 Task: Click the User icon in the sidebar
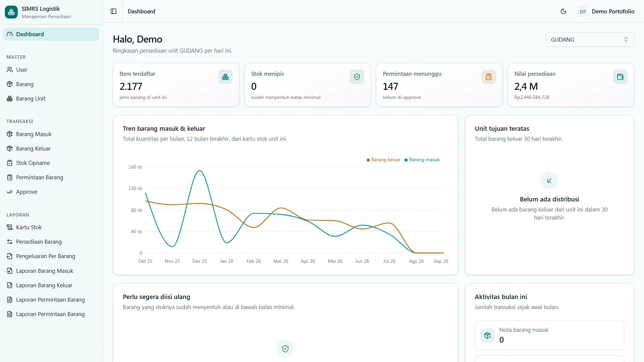pos(10,70)
